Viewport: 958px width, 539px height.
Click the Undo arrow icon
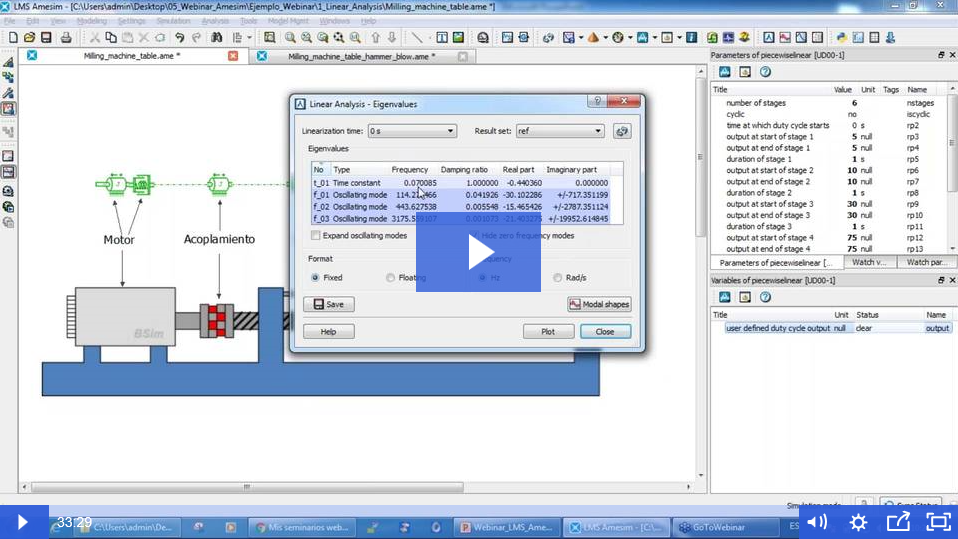coord(179,37)
